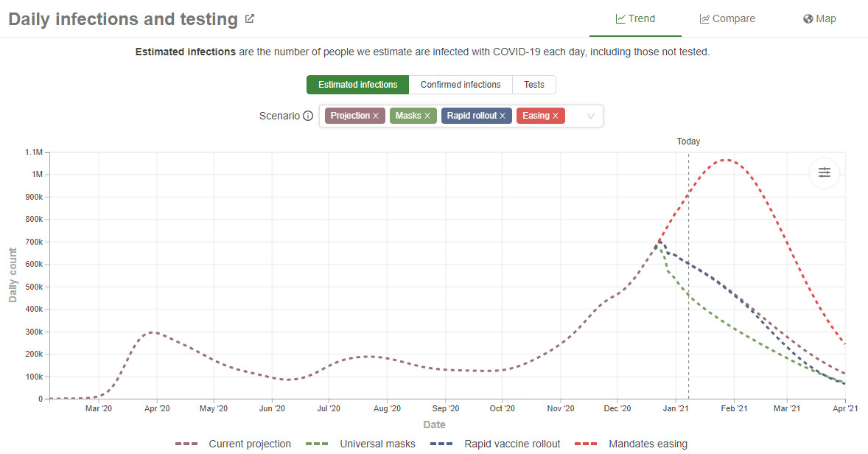868x454 pixels.
Task: Remove the Projection scenario tag
Action: tap(376, 116)
